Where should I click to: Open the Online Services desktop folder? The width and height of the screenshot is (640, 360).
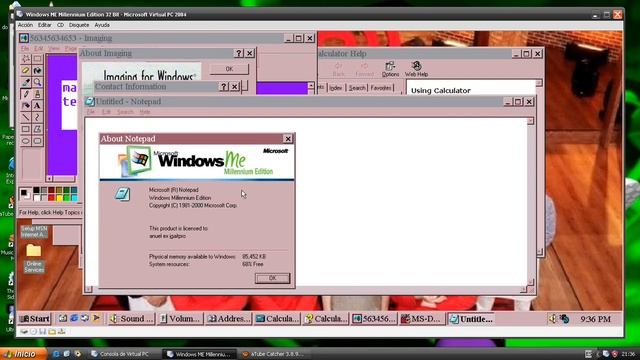point(34,258)
